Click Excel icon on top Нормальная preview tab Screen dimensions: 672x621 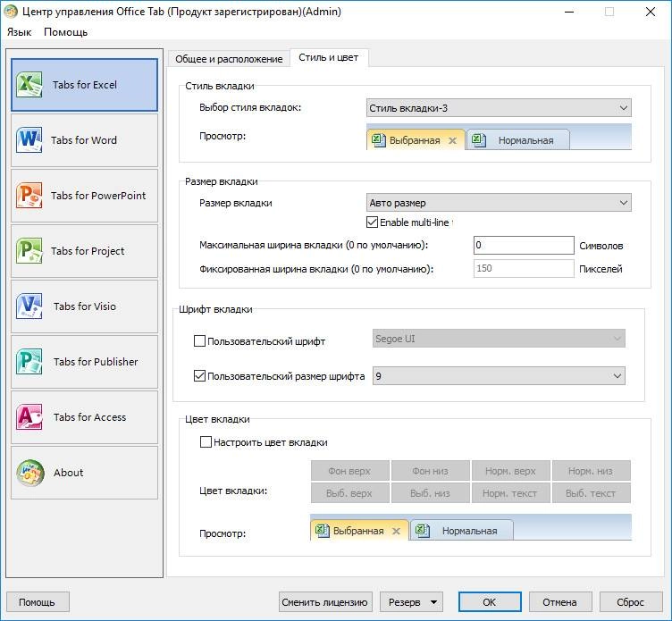click(478, 139)
